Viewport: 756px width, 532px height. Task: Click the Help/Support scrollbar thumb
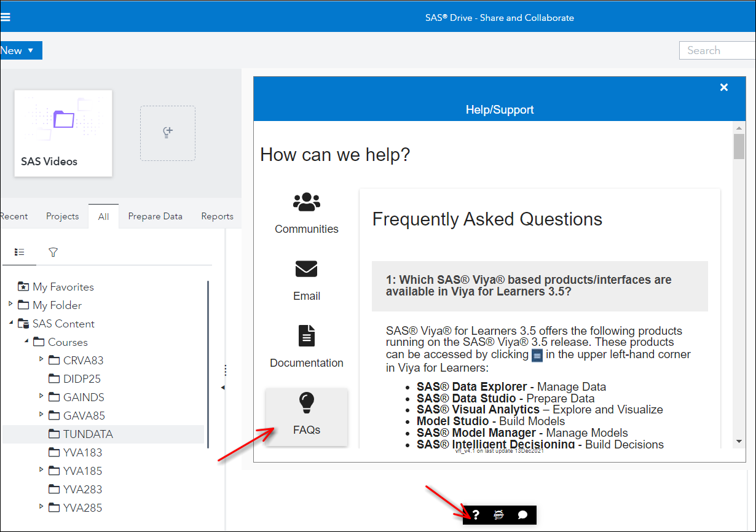coord(739,147)
